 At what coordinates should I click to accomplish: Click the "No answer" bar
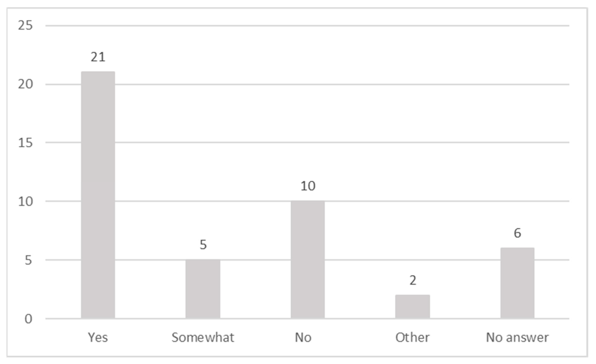pyautogui.click(x=517, y=283)
